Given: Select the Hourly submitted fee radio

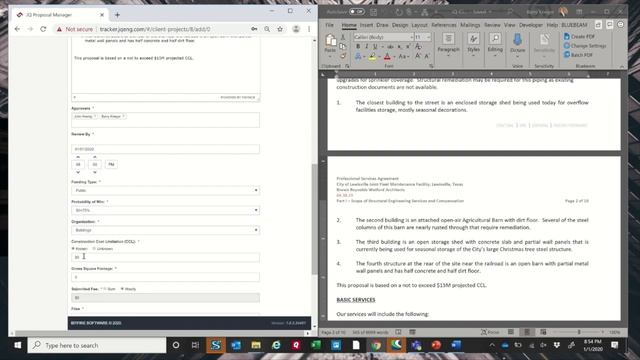Looking at the screenshot, I should pos(122,289).
